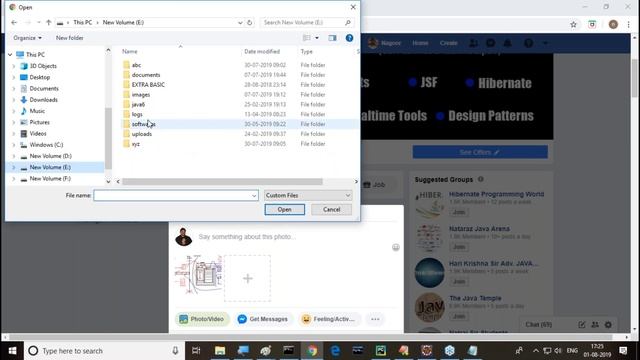This screenshot has height=360, width=640.
Task: Cancel the Open dialog
Action: (331, 209)
